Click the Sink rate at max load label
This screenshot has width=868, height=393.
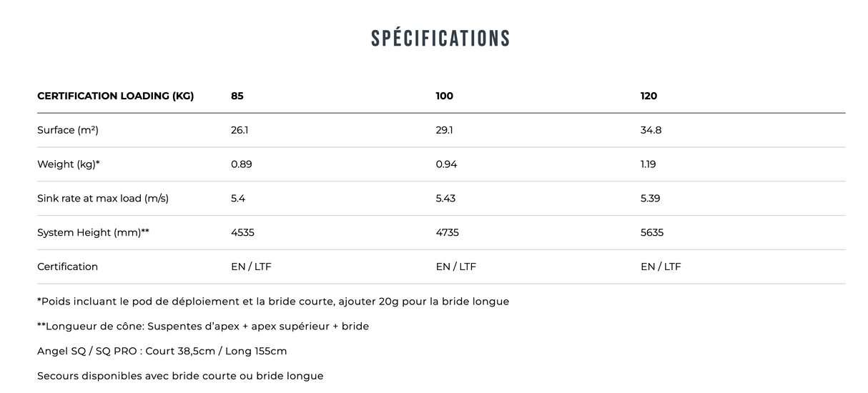point(103,199)
